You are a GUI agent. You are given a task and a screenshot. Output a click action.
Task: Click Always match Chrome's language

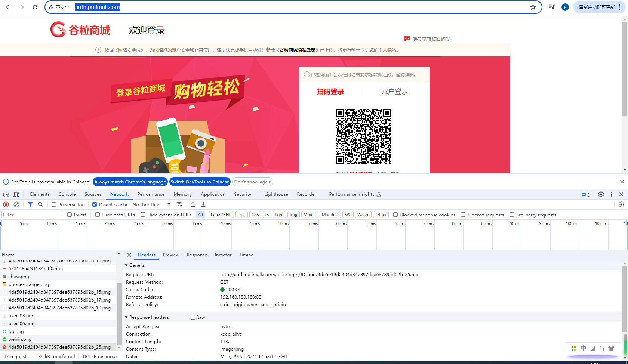click(x=130, y=182)
